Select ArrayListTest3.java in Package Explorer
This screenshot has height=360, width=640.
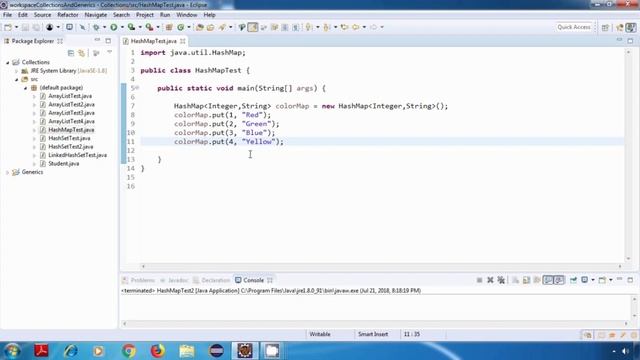pos(71,113)
